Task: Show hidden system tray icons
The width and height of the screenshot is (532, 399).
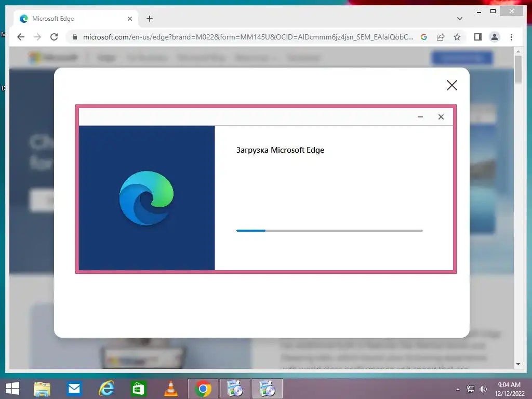Action: coord(458,389)
